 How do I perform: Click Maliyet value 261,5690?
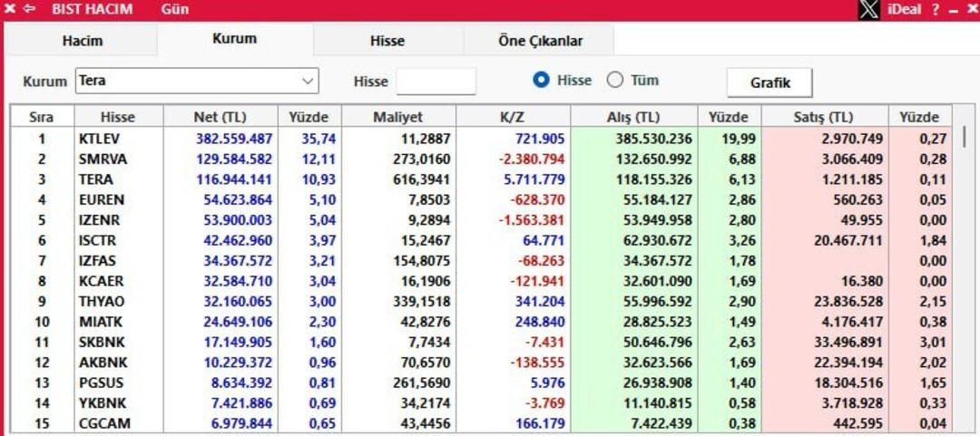(421, 383)
